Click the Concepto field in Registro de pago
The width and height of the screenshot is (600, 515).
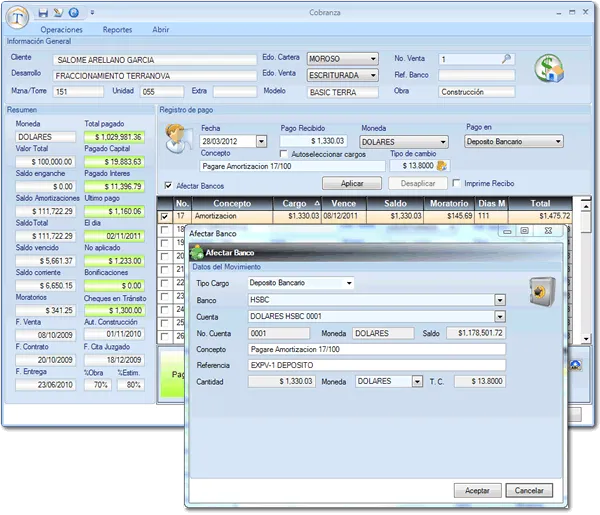[292, 166]
